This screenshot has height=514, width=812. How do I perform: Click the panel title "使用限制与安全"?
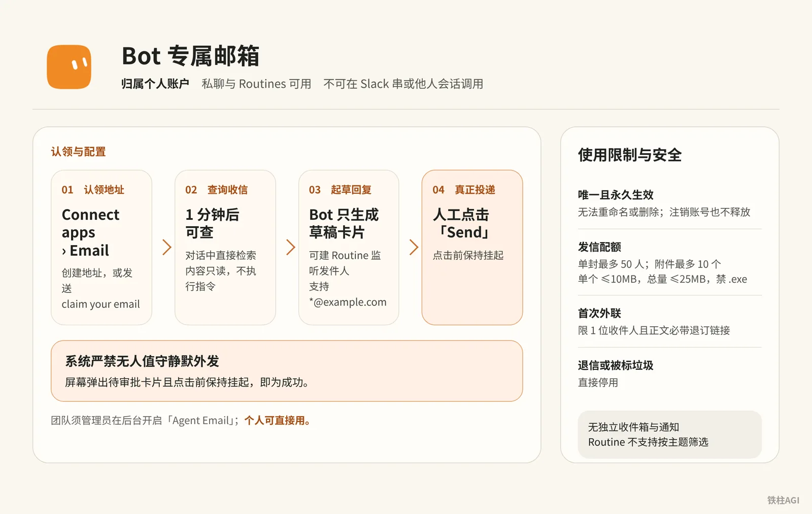630,155
